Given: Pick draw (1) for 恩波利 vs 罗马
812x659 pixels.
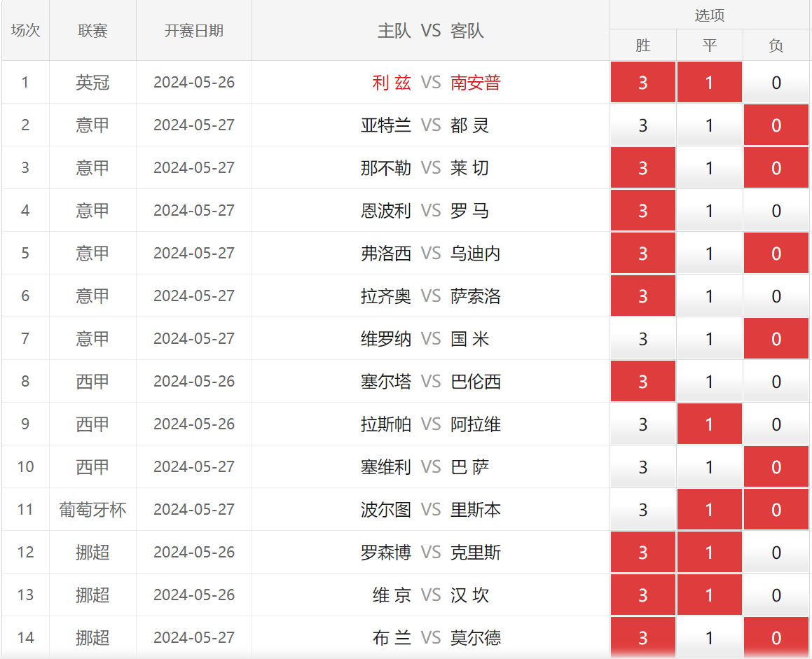Looking at the screenshot, I should [x=710, y=211].
